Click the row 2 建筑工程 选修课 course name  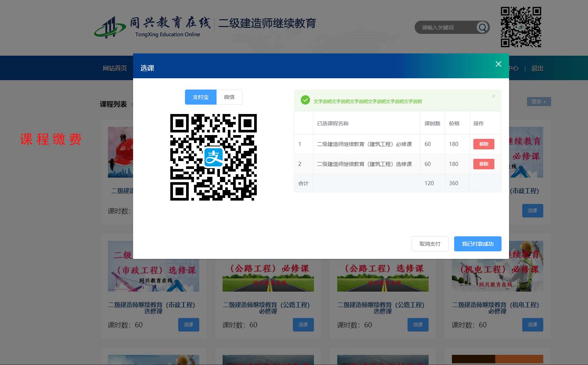point(364,164)
